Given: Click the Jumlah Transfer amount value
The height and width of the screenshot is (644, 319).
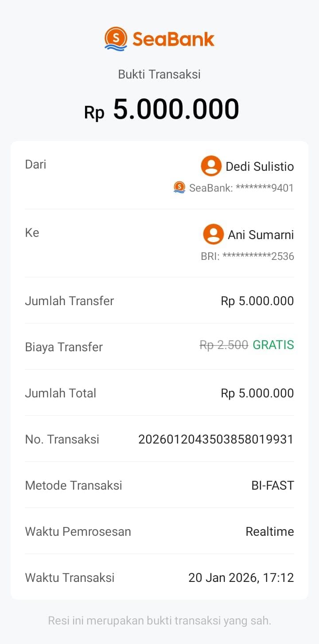Looking at the screenshot, I should click(x=257, y=301).
